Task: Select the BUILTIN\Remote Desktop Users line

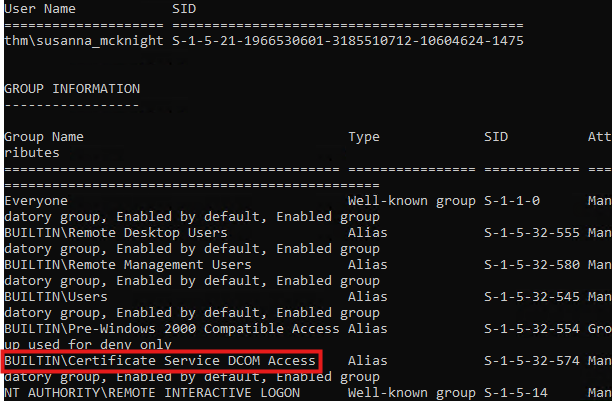Action: (x=115, y=232)
